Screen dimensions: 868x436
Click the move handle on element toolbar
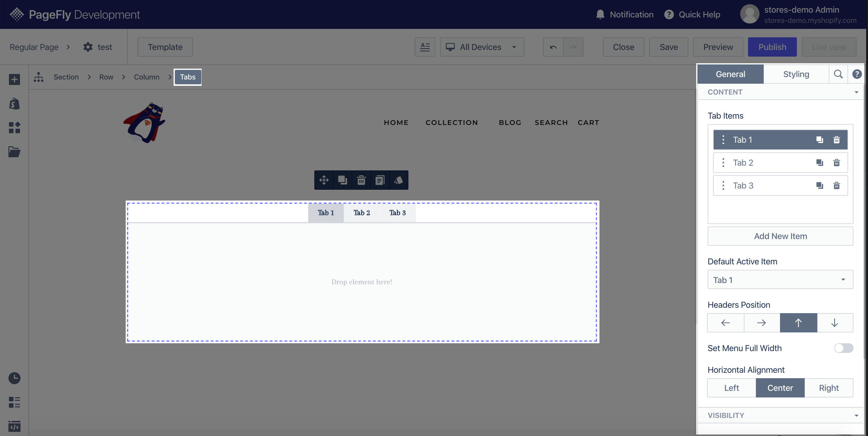(x=324, y=180)
